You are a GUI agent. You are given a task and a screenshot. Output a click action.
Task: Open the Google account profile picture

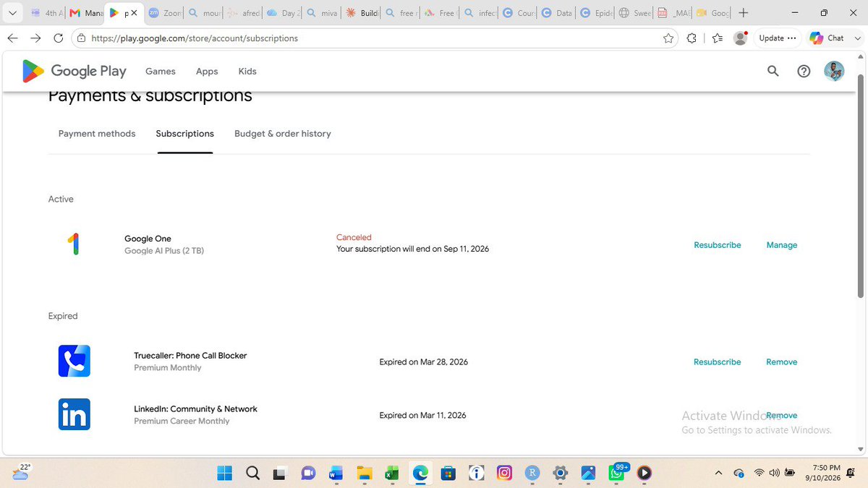tap(834, 71)
